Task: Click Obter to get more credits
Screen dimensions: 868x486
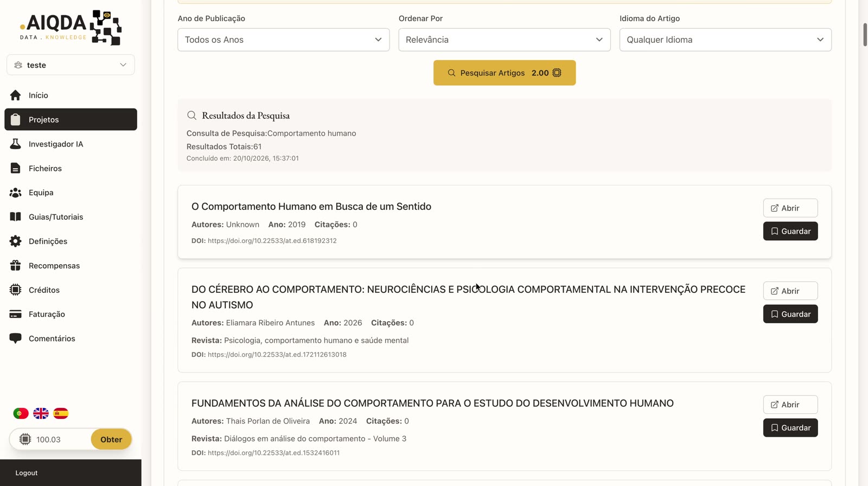Action: click(111, 439)
